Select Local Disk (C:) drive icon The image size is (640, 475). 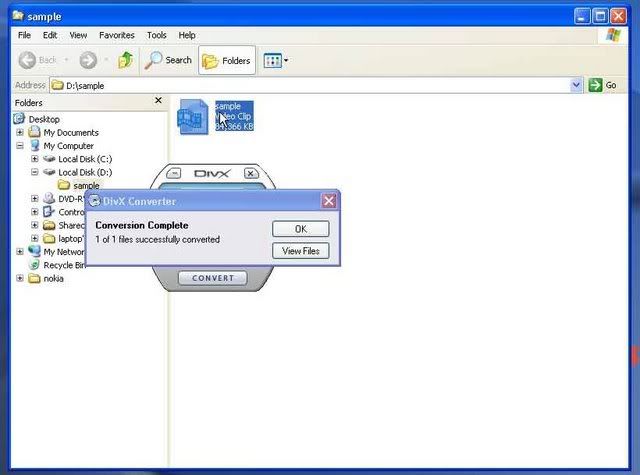pos(49,159)
